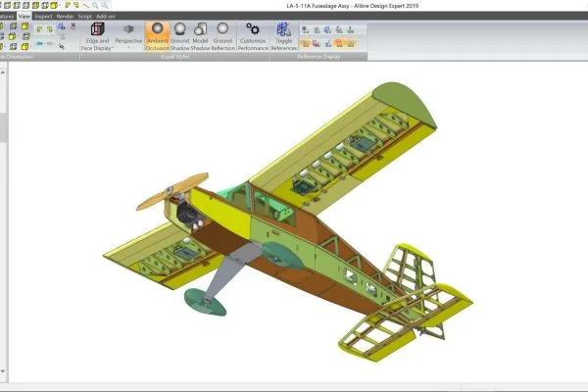Click the Visual Styles group label

point(174,57)
